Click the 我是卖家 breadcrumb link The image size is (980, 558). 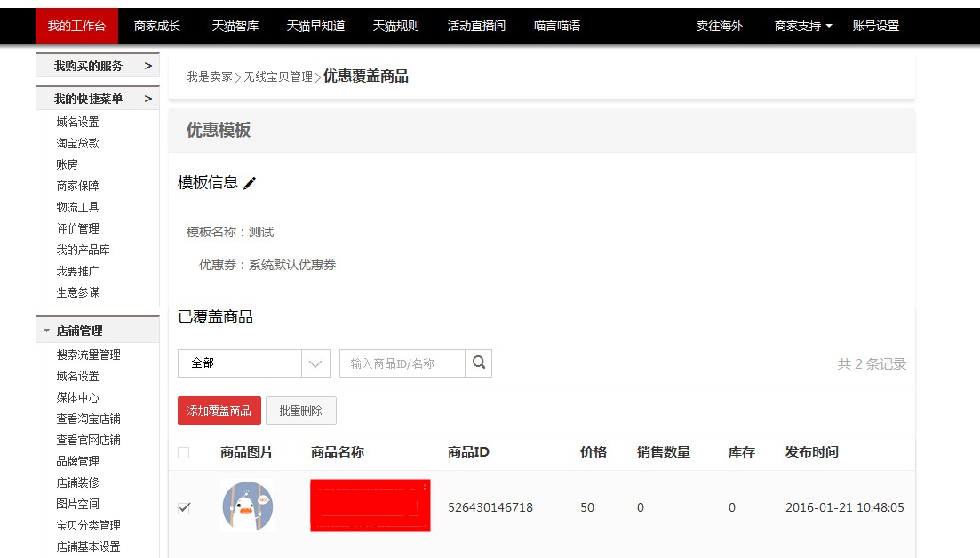[210, 76]
